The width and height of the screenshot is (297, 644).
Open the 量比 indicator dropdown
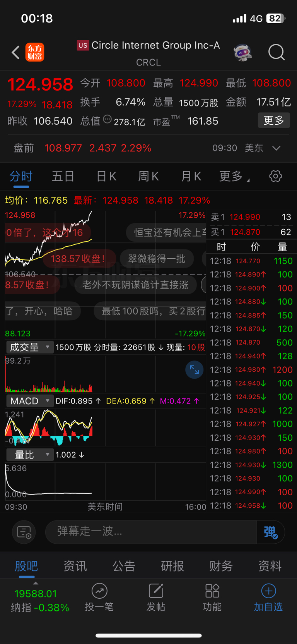pos(29,455)
